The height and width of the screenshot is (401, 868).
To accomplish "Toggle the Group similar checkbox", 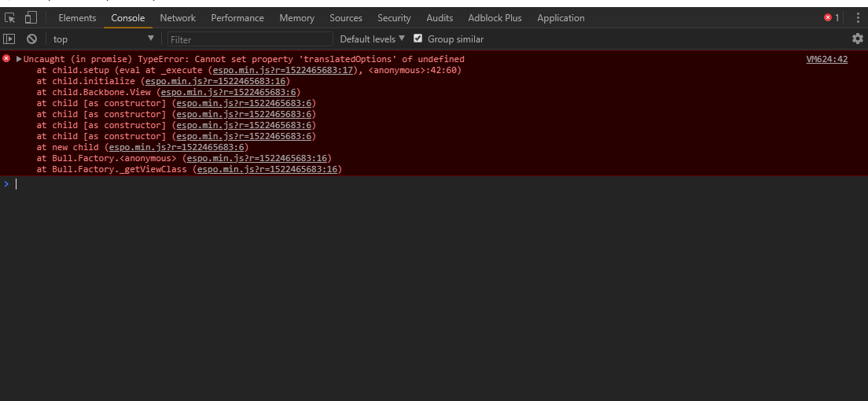I will tap(418, 39).
